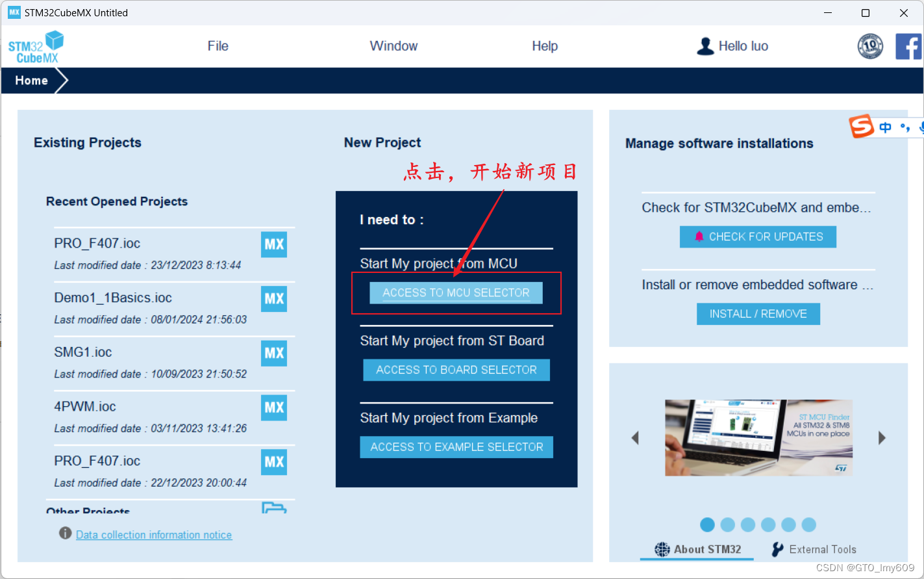Click the app icon in the title bar
Image resolution: width=924 pixels, height=579 pixels.
tap(14, 12)
